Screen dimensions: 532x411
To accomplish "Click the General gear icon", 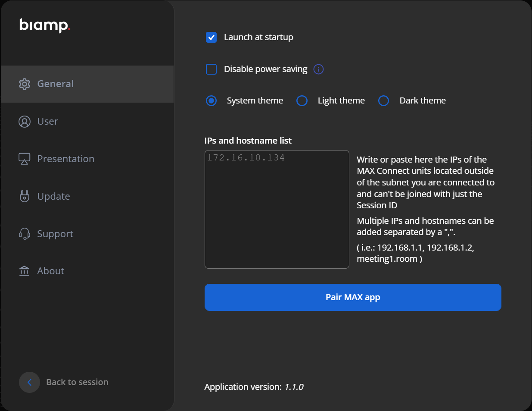I will (25, 84).
